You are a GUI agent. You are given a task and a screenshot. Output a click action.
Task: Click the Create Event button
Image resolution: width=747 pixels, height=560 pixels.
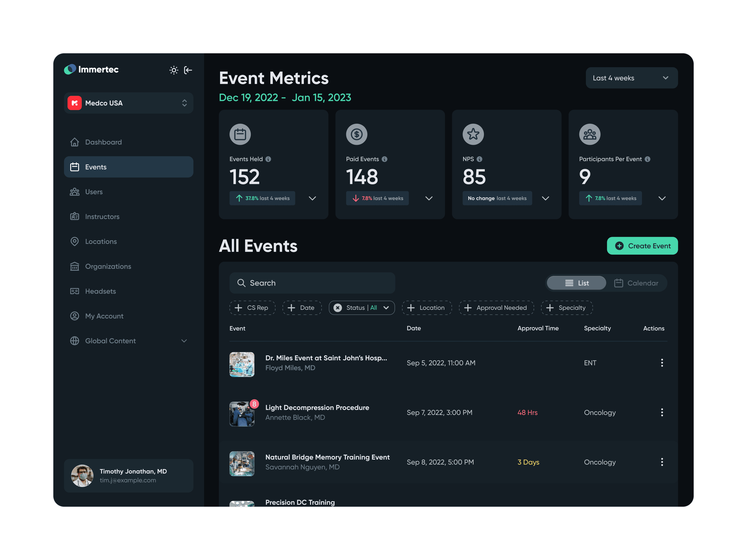(x=642, y=246)
